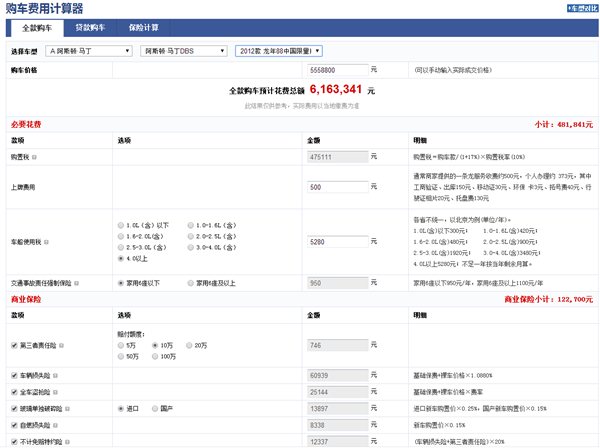The height and width of the screenshot is (448, 600).
Task: Select the 家用6座以下 radio option
Action: (x=121, y=283)
